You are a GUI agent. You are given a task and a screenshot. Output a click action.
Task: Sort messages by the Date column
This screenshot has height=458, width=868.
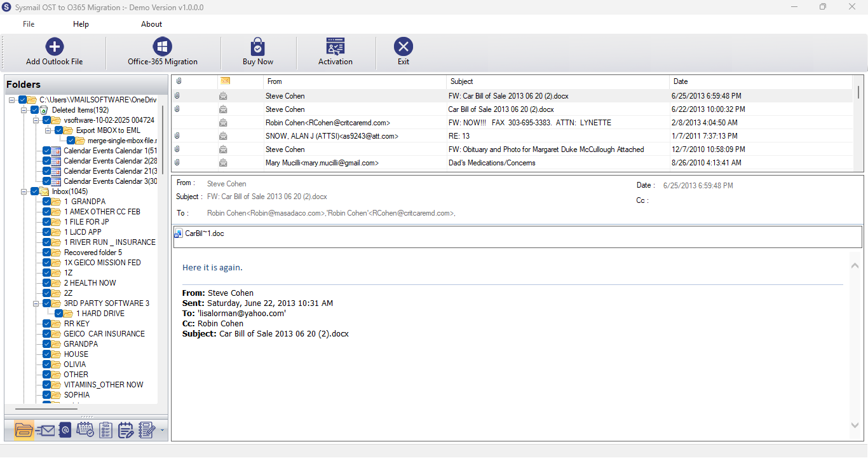tap(761, 81)
